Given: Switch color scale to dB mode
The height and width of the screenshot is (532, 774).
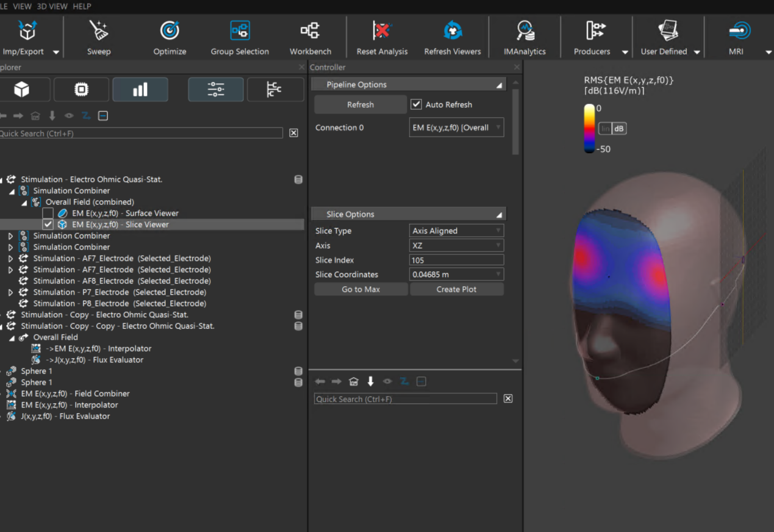Looking at the screenshot, I should [x=619, y=129].
